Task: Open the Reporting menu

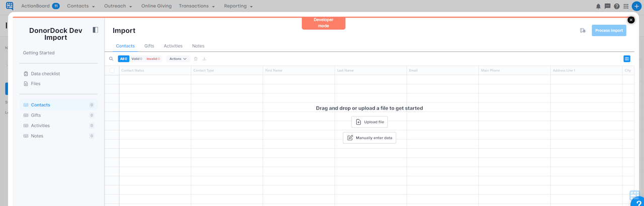Action: click(238, 6)
